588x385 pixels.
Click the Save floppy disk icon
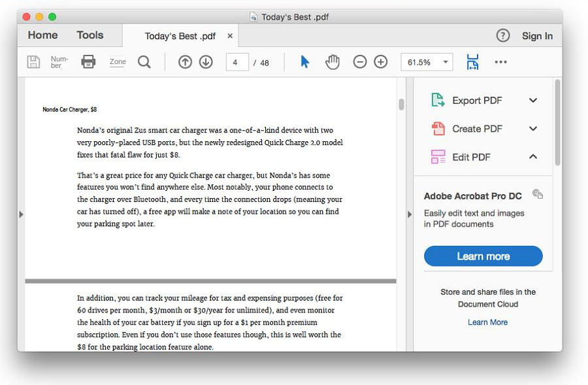tap(33, 62)
